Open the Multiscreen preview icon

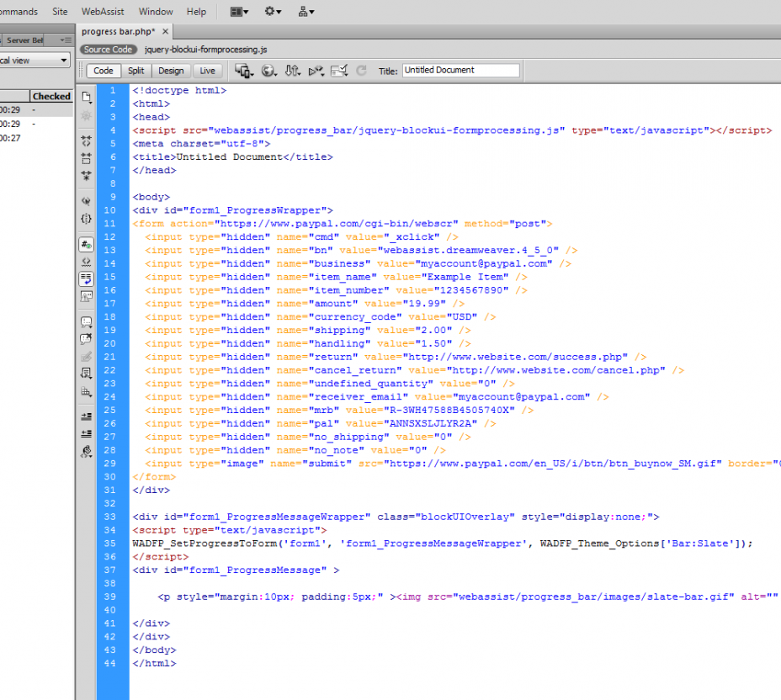[x=244, y=71]
